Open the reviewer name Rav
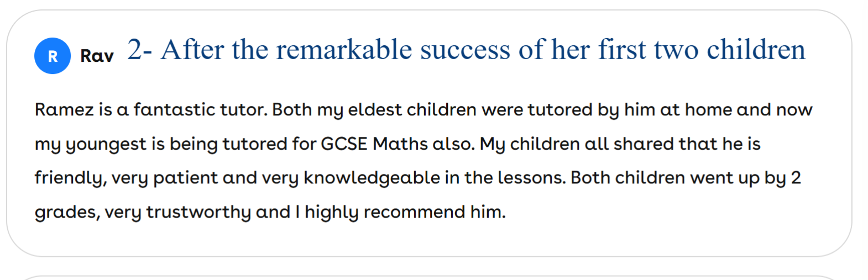 click(97, 56)
